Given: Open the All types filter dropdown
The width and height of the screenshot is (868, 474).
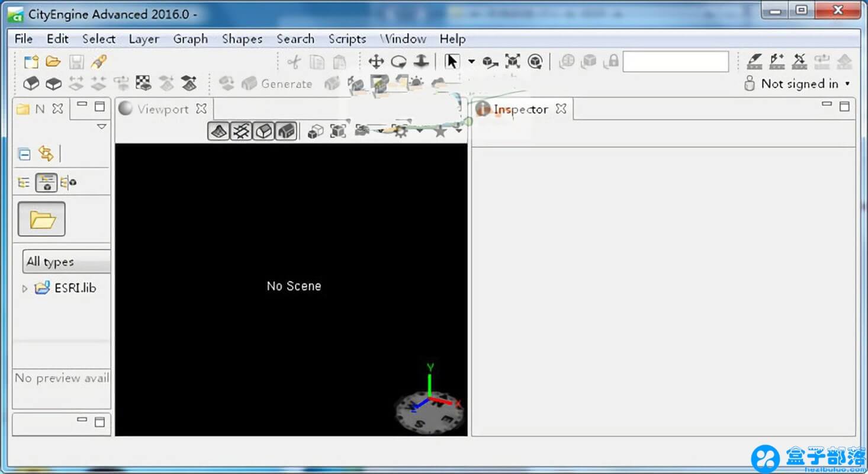Looking at the screenshot, I should pyautogui.click(x=66, y=261).
